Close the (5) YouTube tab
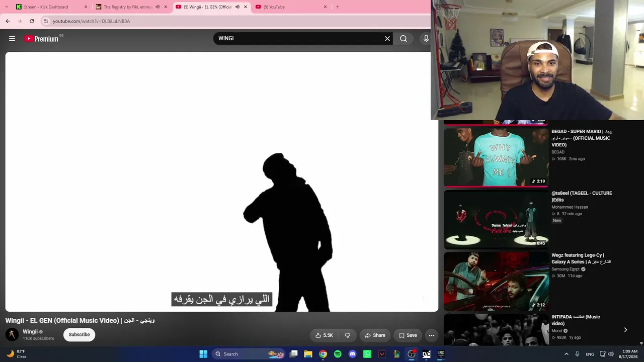Screen dimensions: 644x362 coord(325,7)
